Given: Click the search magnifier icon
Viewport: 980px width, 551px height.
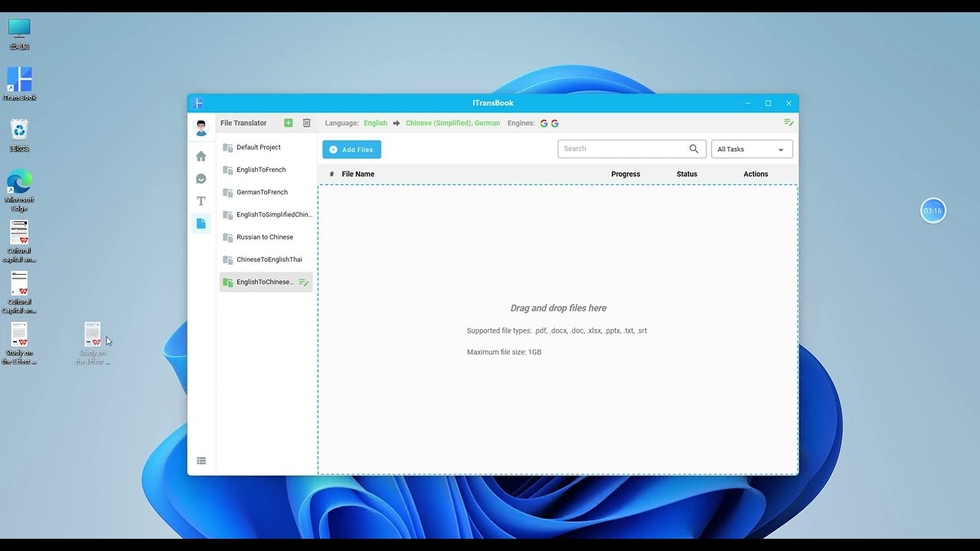Looking at the screenshot, I should (694, 149).
